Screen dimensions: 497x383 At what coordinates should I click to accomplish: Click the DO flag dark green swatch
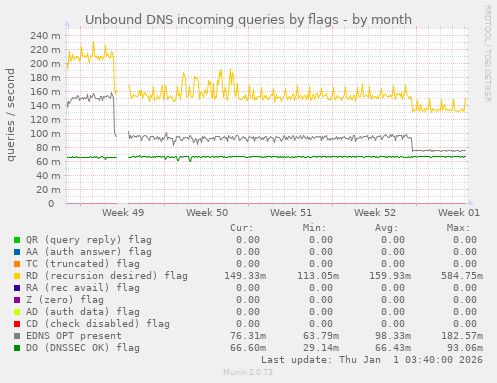pyautogui.click(x=17, y=348)
